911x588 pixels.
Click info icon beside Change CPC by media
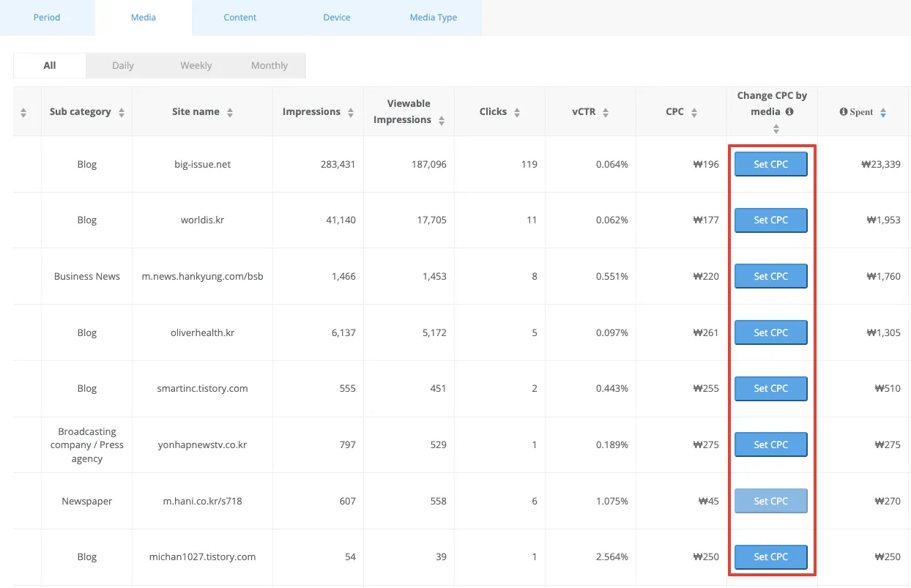789,112
